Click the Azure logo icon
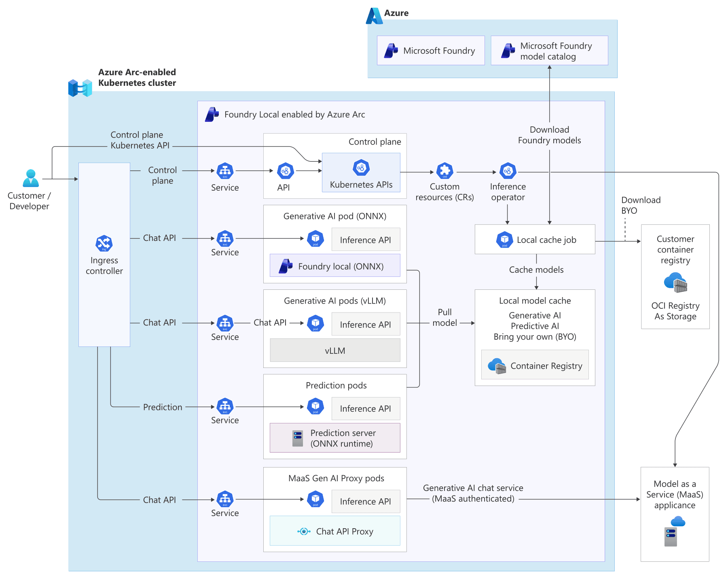The height and width of the screenshot is (578, 728). click(x=374, y=16)
